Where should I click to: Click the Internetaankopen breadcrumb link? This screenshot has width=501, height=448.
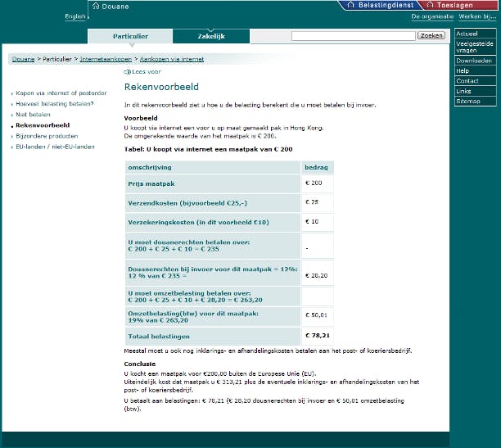pos(106,59)
